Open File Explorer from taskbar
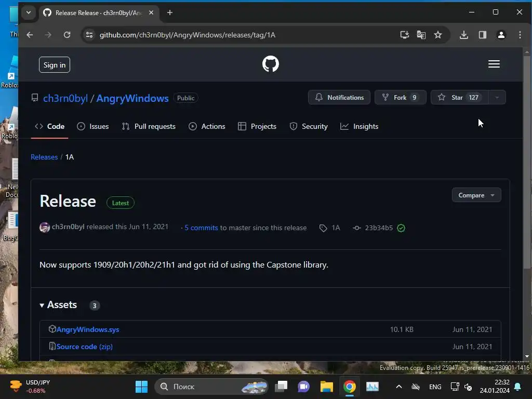The height and width of the screenshot is (399, 532). click(327, 387)
